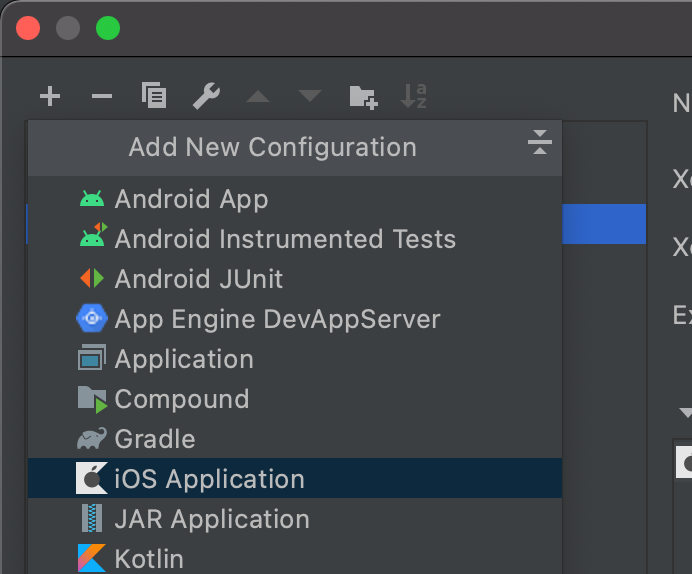Click the green zoom window button
The image size is (692, 574).
click(108, 28)
